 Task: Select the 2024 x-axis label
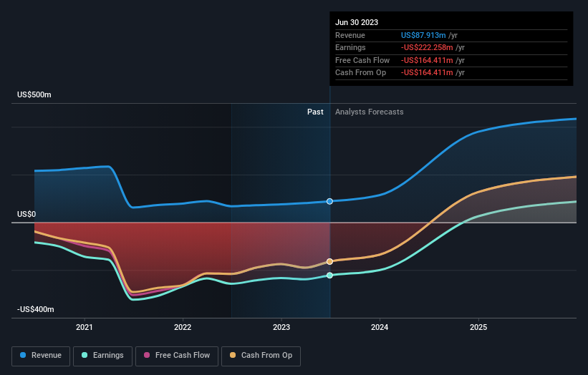[x=380, y=327]
